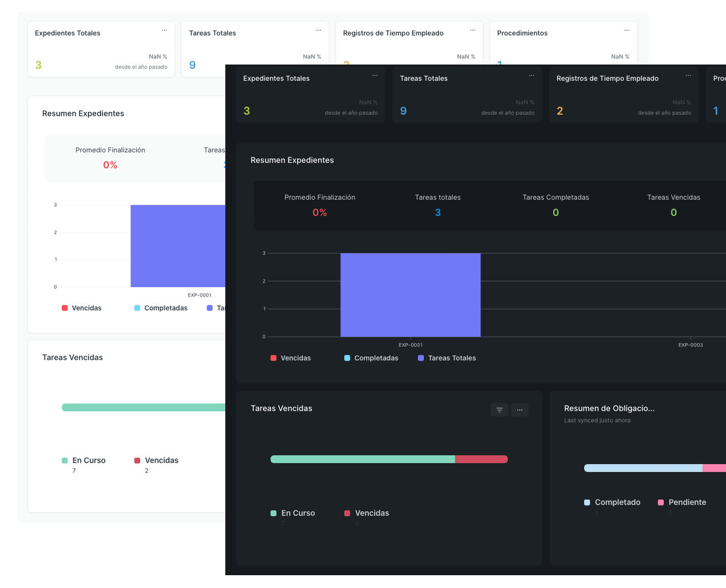Viewport: 726px width, 588px height.
Task: Toggle Tareas Totales legend in dark chart
Action: (447, 358)
